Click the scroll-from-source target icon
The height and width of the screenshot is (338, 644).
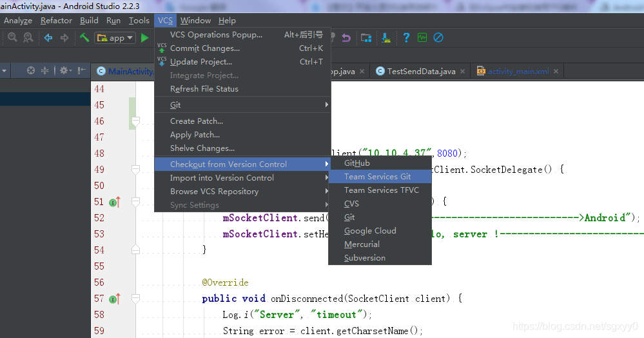point(31,71)
